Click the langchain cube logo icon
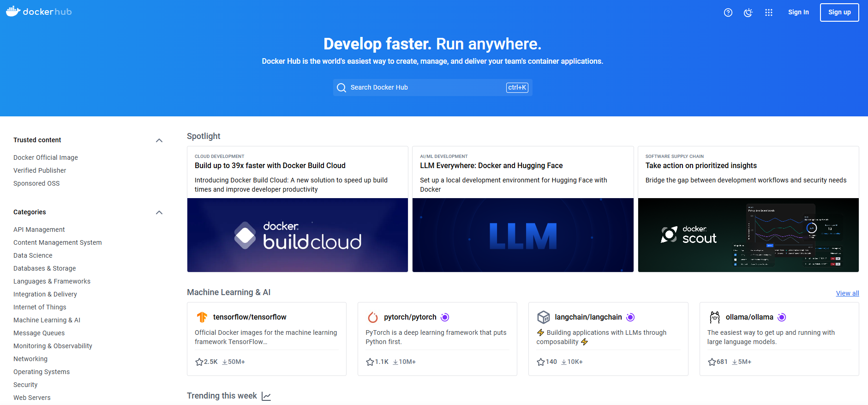The height and width of the screenshot is (405, 868). (544, 317)
